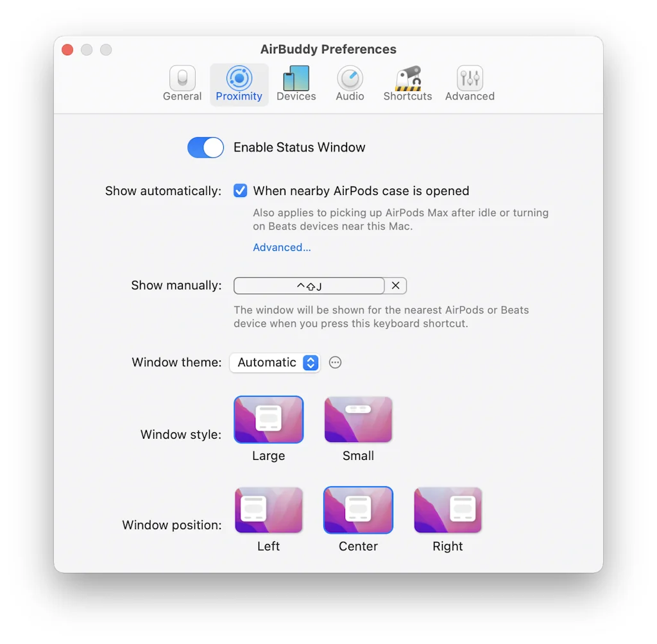Switch to Audio preferences dial icon
657x644 pixels.
coord(350,79)
